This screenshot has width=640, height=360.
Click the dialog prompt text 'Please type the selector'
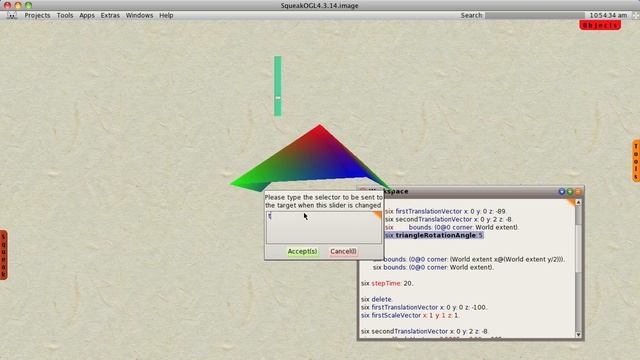pos(324,201)
